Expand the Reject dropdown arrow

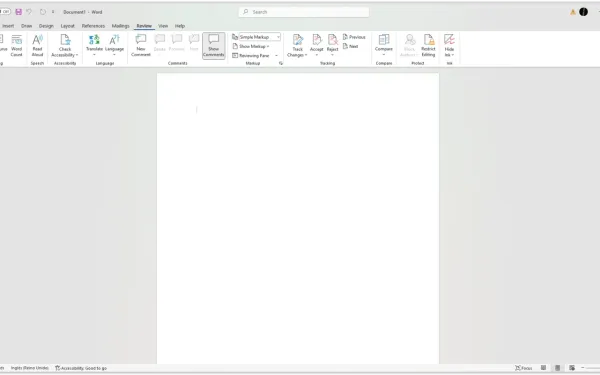[x=333, y=55]
